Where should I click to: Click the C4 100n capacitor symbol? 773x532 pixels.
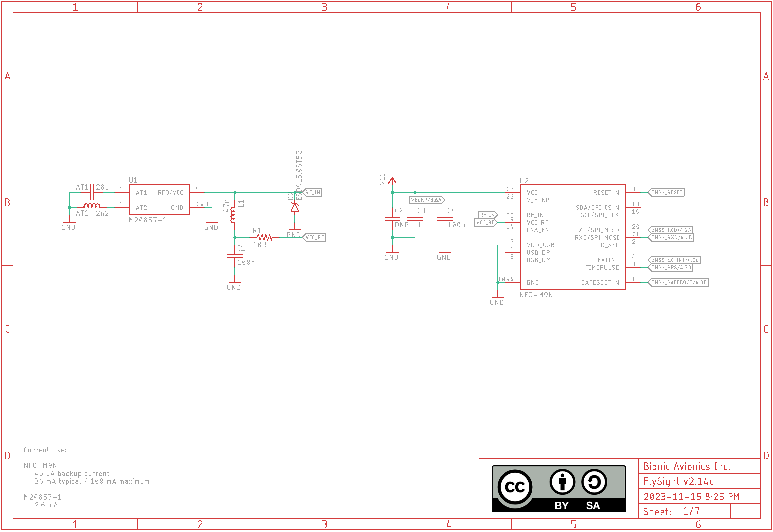pyautogui.click(x=445, y=219)
